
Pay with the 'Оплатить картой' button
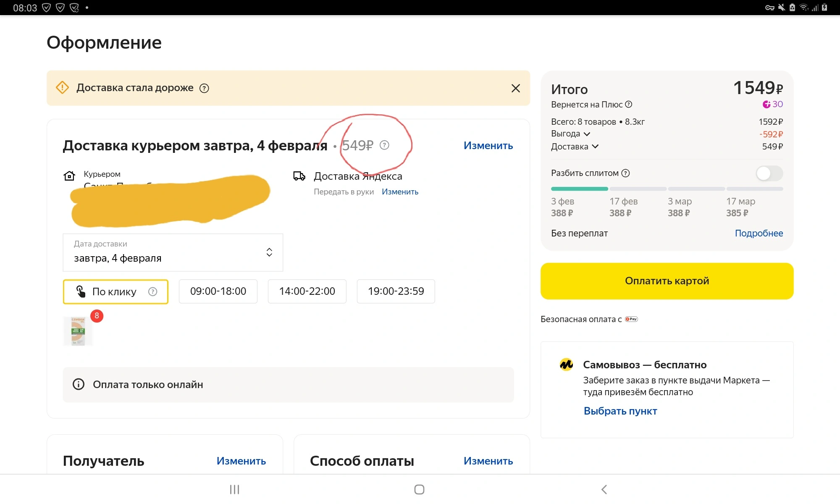pyautogui.click(x=667, y=281)
